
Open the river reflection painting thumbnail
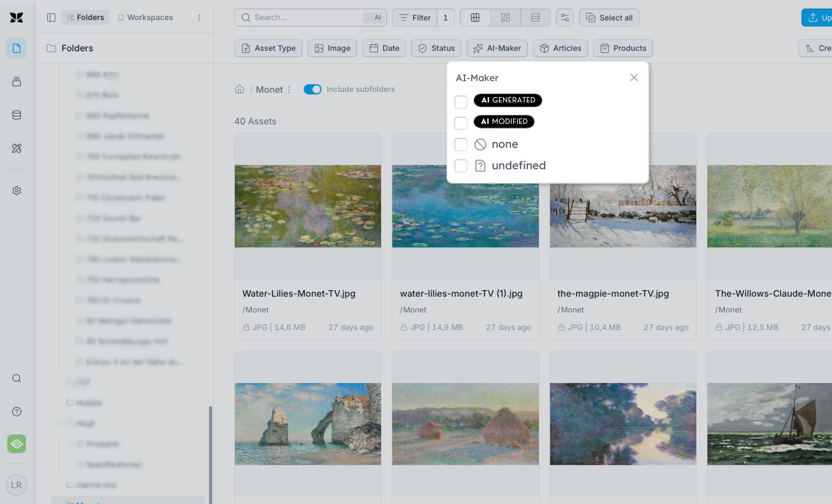click(x=623, y=424)
